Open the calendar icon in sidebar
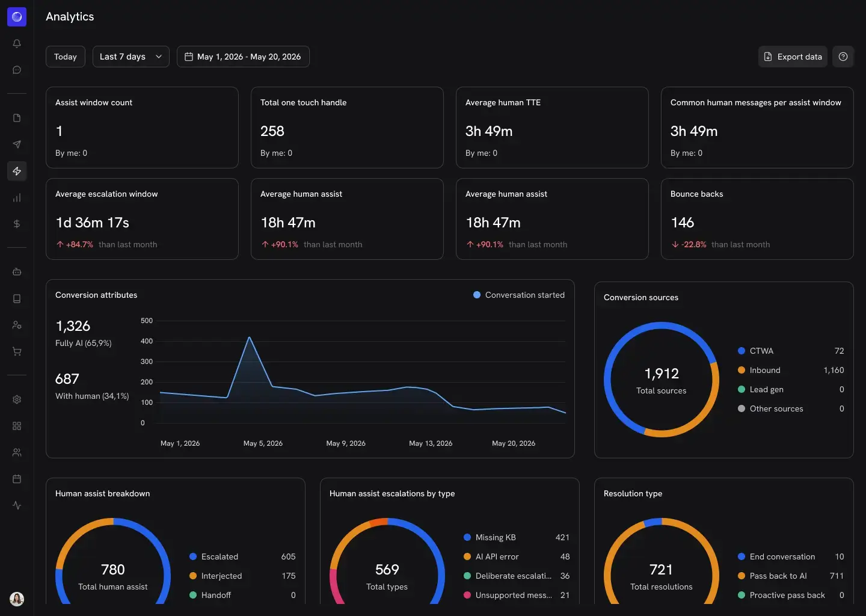The width and height of the screenshot is (866, 616). pos(17,479)
